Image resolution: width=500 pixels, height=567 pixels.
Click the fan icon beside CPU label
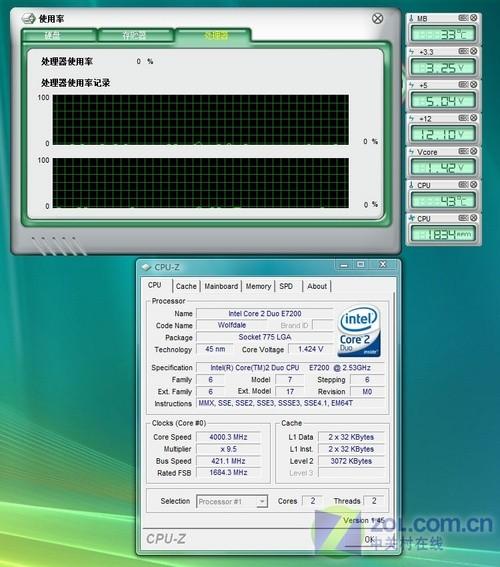coord(411,218)
